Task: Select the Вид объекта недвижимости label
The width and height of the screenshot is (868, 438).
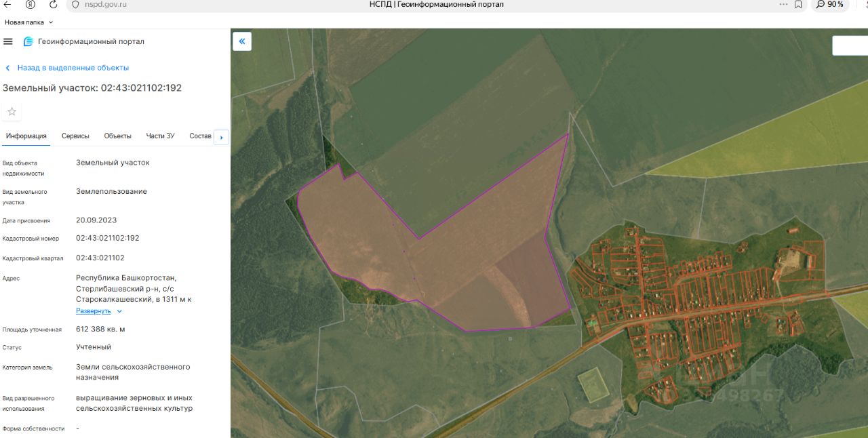Action: pos(24,168)
